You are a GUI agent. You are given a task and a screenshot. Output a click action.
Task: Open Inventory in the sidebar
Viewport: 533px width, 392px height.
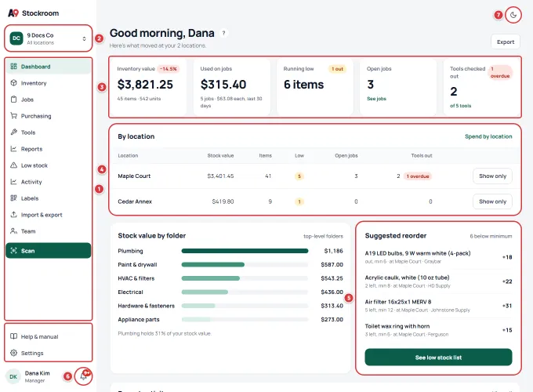point(49,83)
